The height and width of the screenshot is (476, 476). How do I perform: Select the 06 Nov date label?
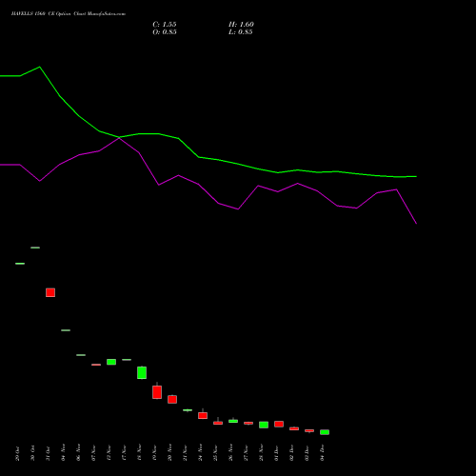pyautogui.click(x=78, y=452)
